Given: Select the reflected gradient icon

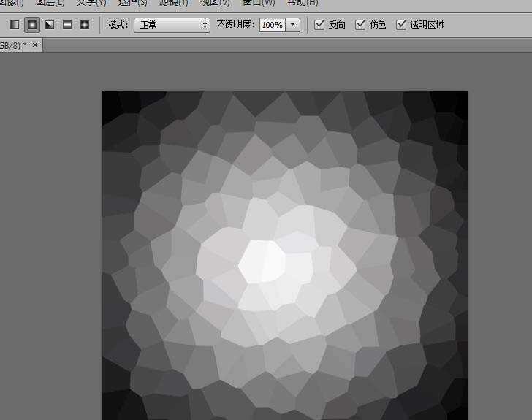Looking at the screenshot, I should (x=67, y=25).
